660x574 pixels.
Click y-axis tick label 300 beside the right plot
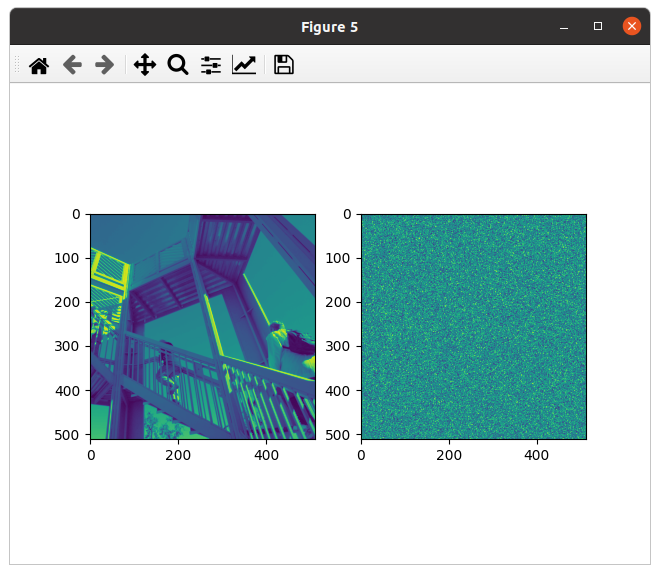click(x=339, y=345)
